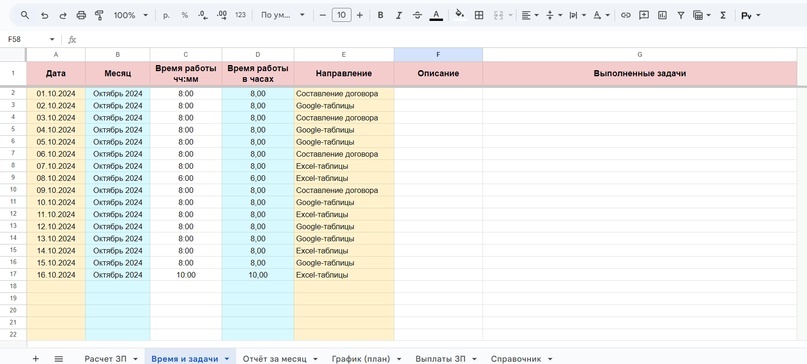The height and width of the screenshot is (364, 807).
Task: Format as currency with р. button
Action: click(166, 15)
